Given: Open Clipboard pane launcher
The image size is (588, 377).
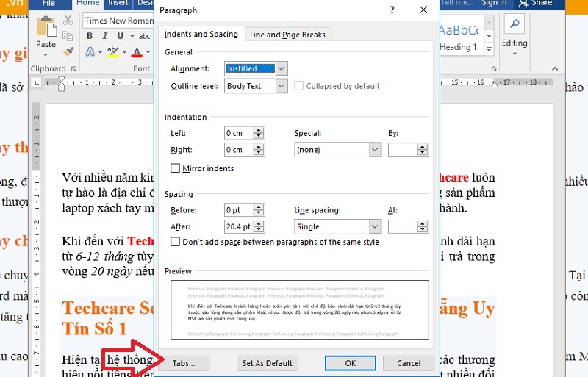Looking at the screenshot, I should click(74, 69).
